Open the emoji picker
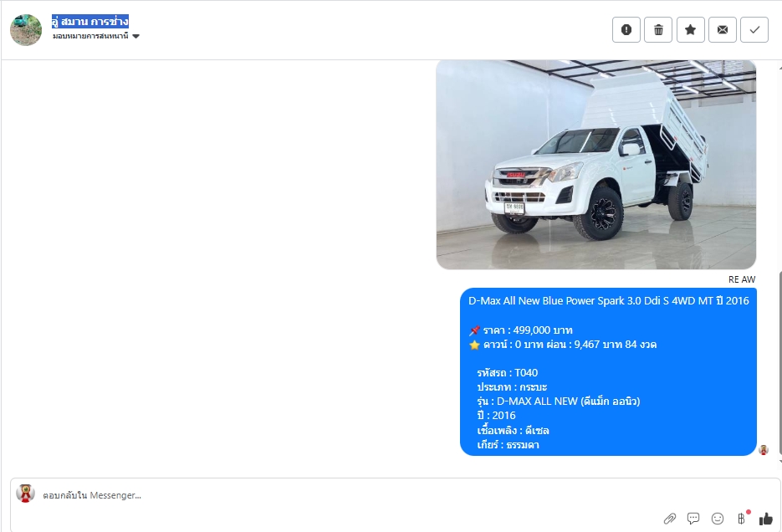782x532 pixels. pyautogui.click(x=717, y=519)
